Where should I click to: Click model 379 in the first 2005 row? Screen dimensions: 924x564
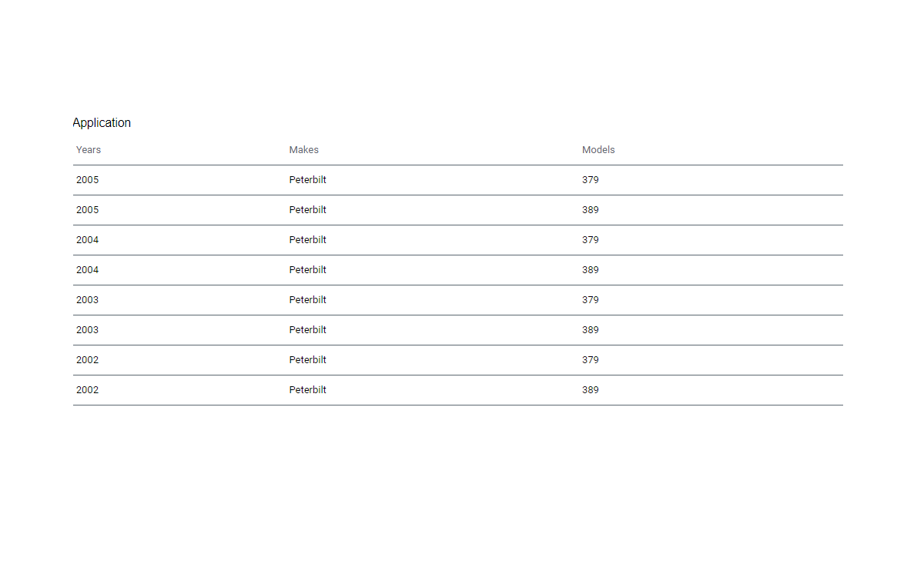[x=591, y=180]
